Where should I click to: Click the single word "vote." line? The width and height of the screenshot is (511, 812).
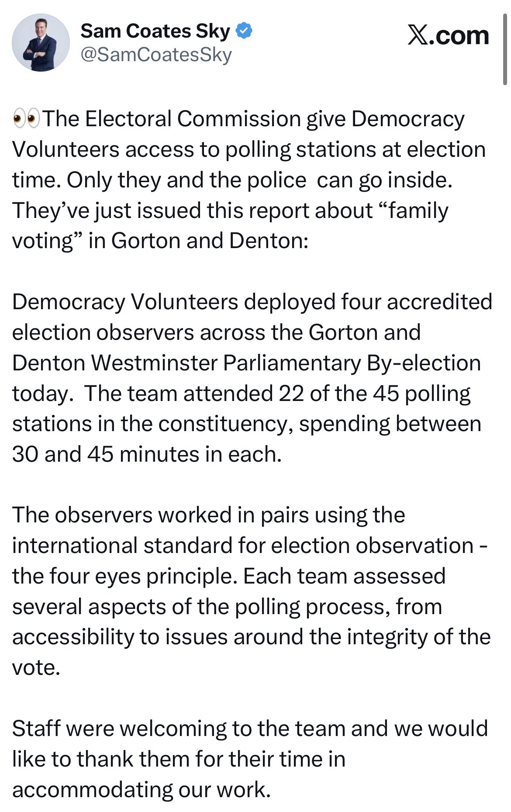tap(36, 668)
